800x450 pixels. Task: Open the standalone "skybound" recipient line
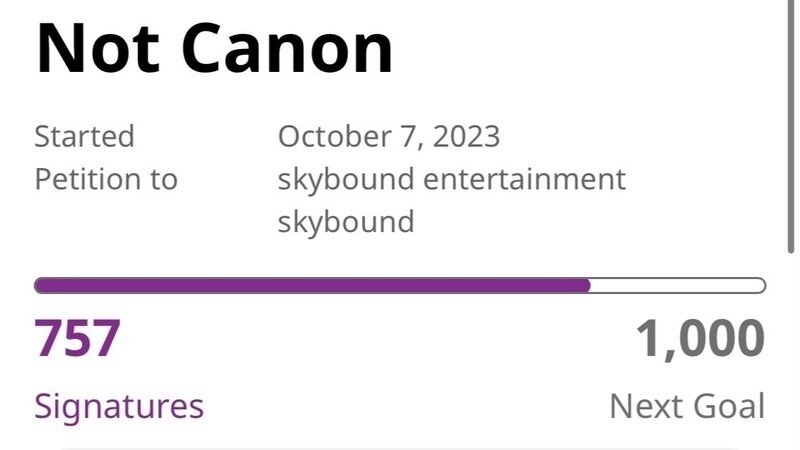345,221
